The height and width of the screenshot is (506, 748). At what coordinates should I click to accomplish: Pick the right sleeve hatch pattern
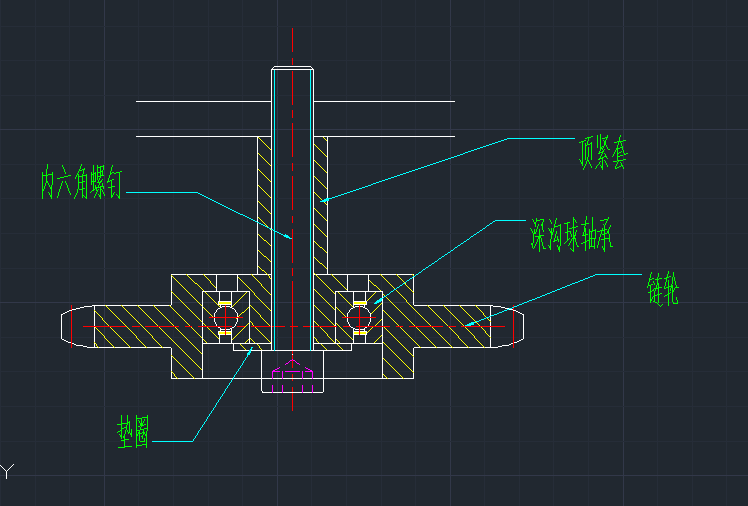tap(320, 205)
